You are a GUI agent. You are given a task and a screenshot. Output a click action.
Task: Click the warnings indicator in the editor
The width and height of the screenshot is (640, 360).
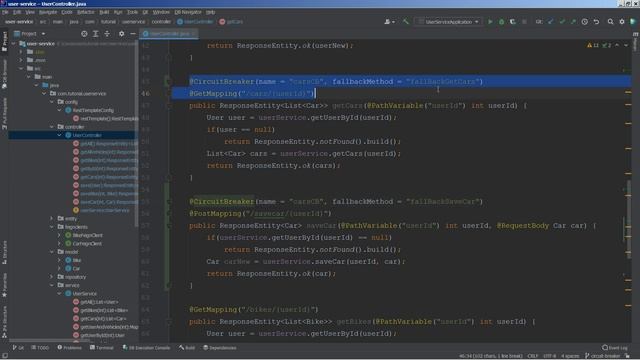(593, 45)
